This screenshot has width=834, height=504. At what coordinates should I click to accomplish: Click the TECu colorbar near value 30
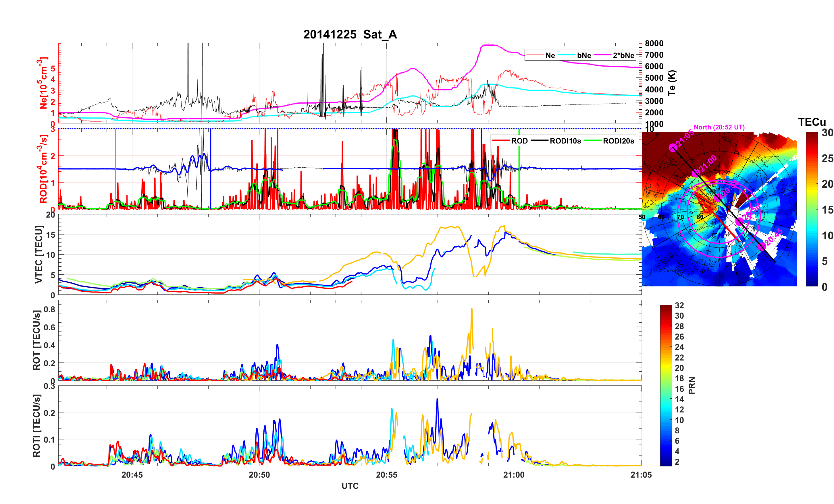click(812, 135)
